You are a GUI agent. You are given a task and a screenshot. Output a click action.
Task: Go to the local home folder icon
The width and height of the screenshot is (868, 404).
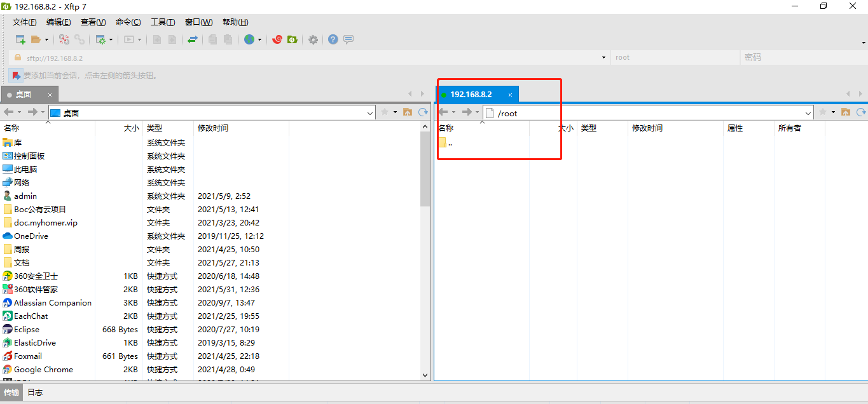(x=407, y=112)
